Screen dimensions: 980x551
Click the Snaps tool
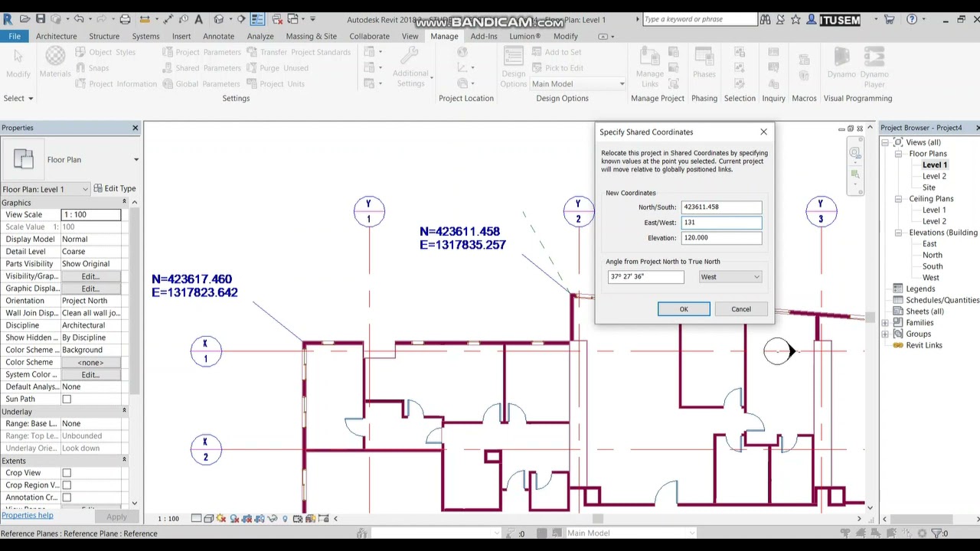pos(93,68)
